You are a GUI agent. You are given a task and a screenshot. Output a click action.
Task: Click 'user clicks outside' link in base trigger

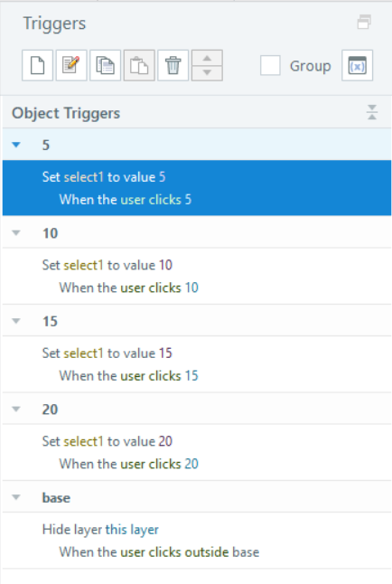tap(174, 552)
